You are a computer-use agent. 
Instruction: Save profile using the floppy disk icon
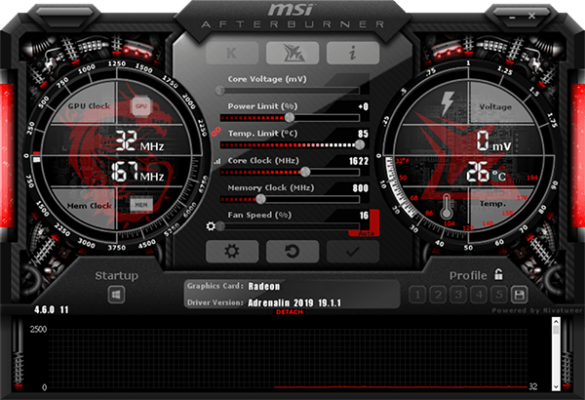tap(519, 295)
